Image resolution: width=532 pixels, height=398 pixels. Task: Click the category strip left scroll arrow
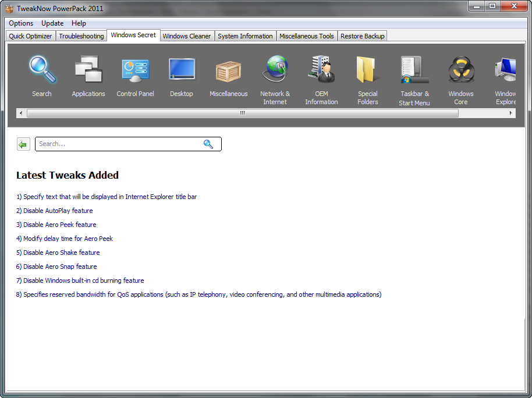[x=21, y=113]
